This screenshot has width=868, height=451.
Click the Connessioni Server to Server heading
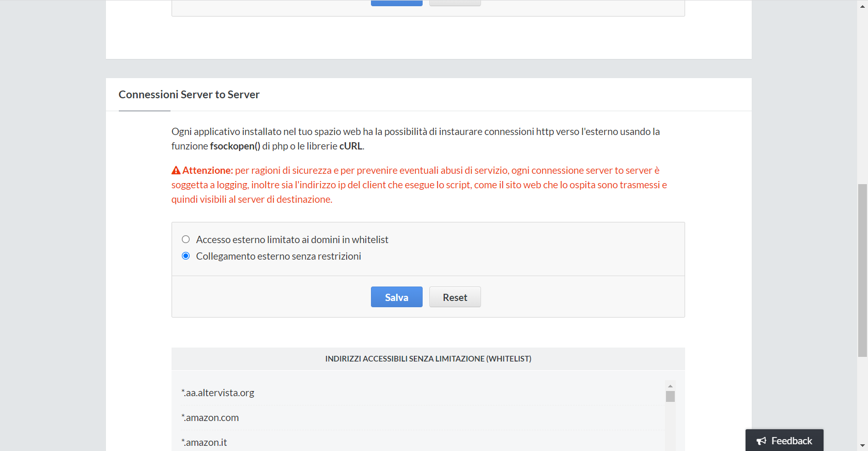(189, 95)
